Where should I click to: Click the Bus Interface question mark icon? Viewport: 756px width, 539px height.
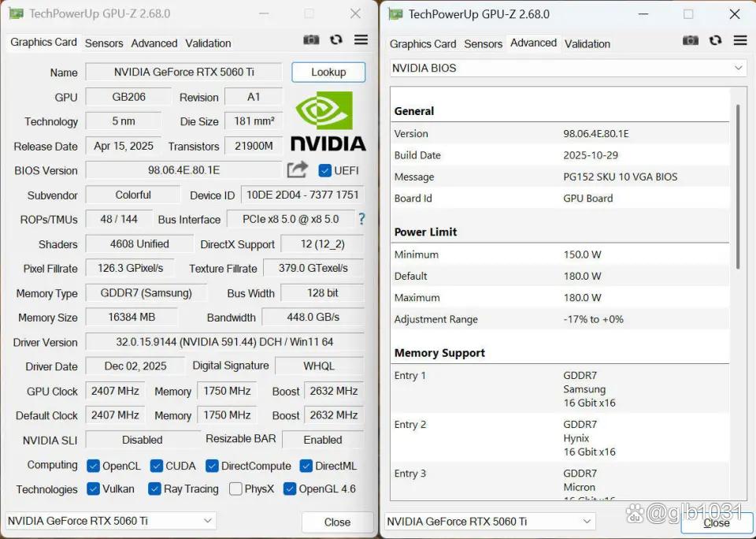pyautogui.click(x=361, y=219)
